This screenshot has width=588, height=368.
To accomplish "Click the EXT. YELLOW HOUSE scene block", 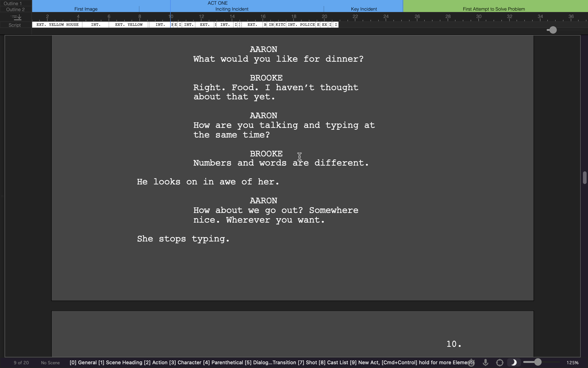I will [57, 24].
